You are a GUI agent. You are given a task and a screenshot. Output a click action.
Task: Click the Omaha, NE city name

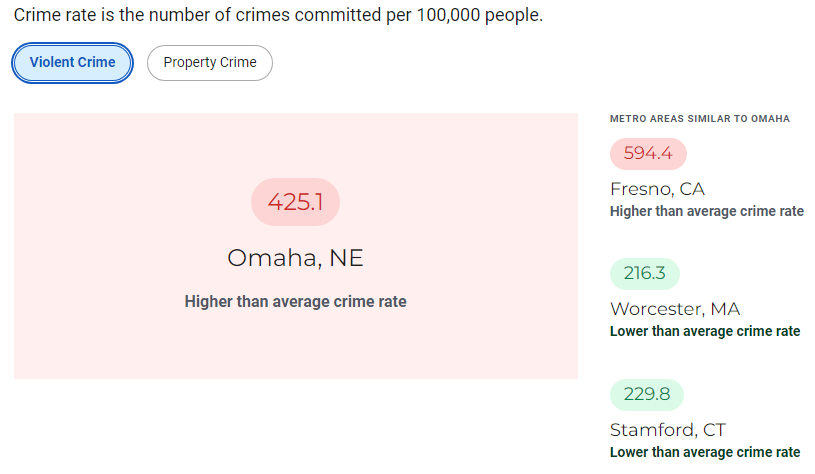click(x=295, y=258)
